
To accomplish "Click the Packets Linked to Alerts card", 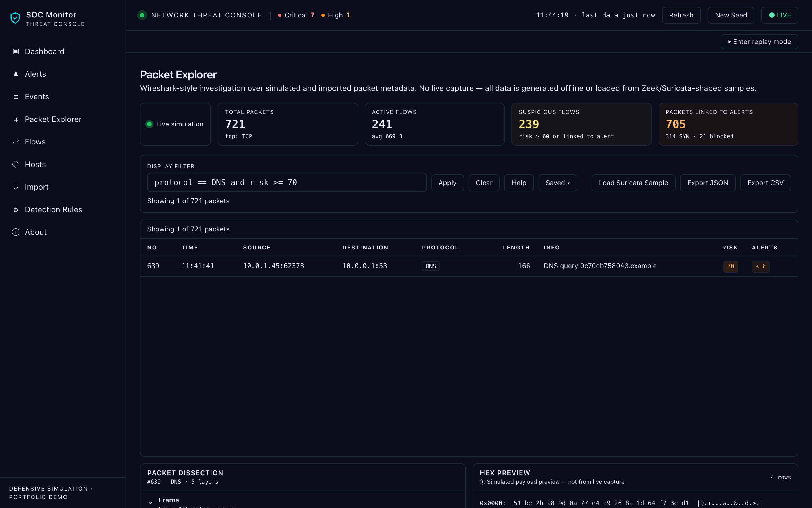I will click(x=728, y=124).
